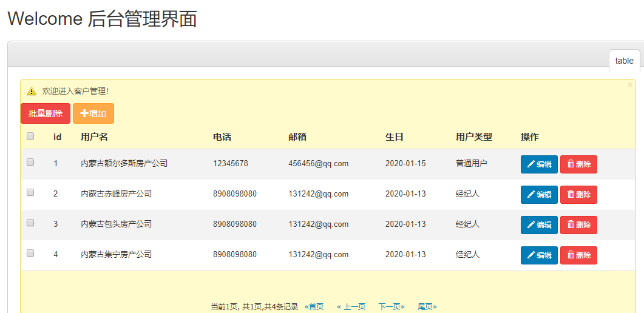Toggle the select-all checkbox in the table header

pos(30,136)
